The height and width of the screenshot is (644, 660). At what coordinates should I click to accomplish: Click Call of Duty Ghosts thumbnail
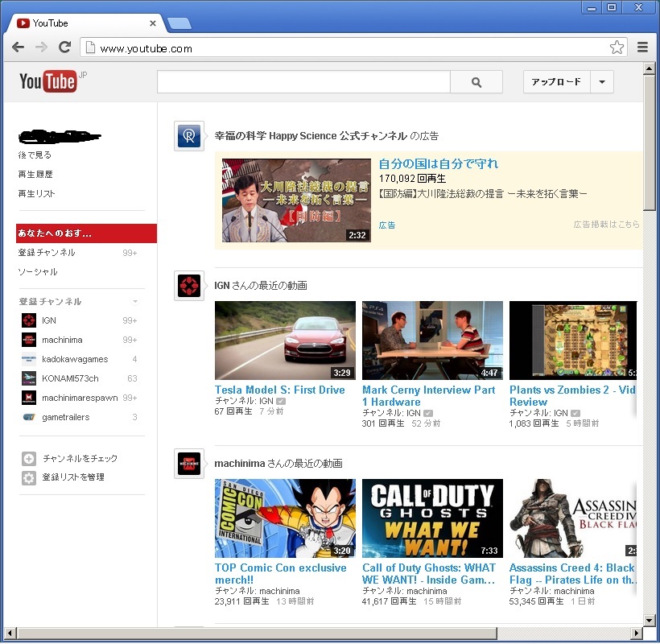coord(432,518)
